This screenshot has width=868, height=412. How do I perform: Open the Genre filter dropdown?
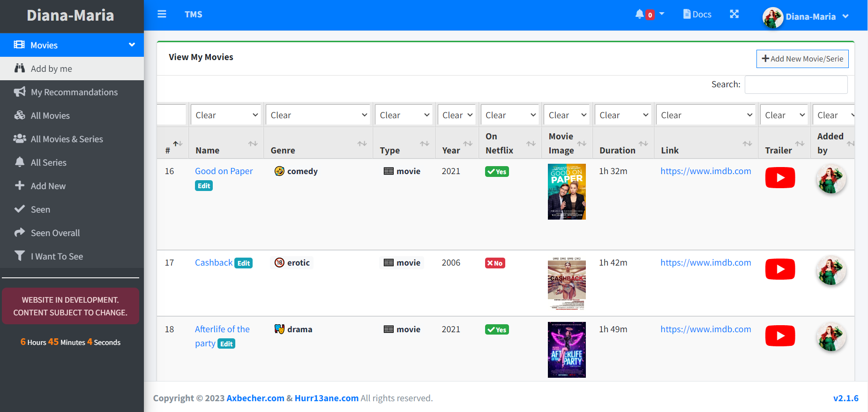click(x=318, y=115)
